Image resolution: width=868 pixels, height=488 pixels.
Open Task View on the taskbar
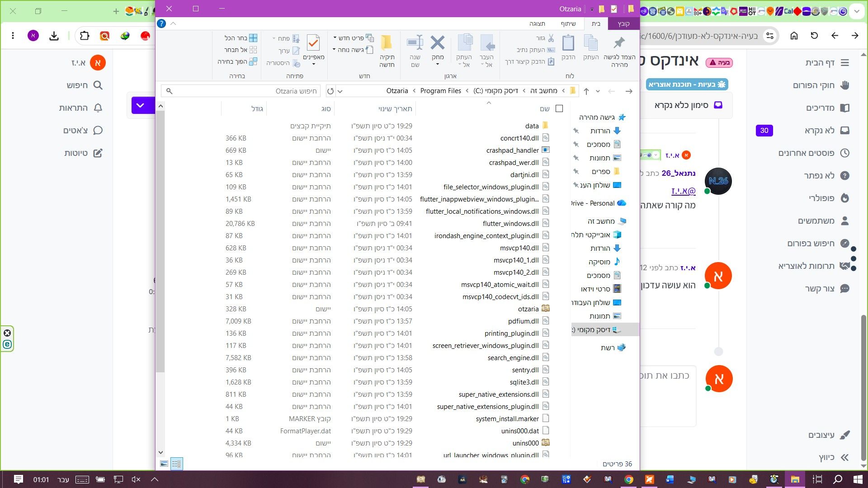pos(817,479)
